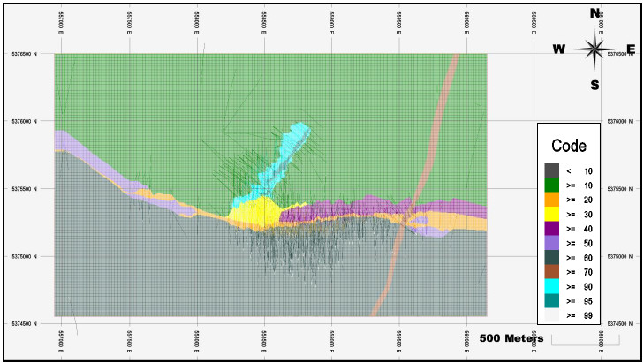Image resolution: width=644 pixels, height=363 pixels.
Task: Click the '5376000 N' label on left axis
Action: (x=24, y=121)
